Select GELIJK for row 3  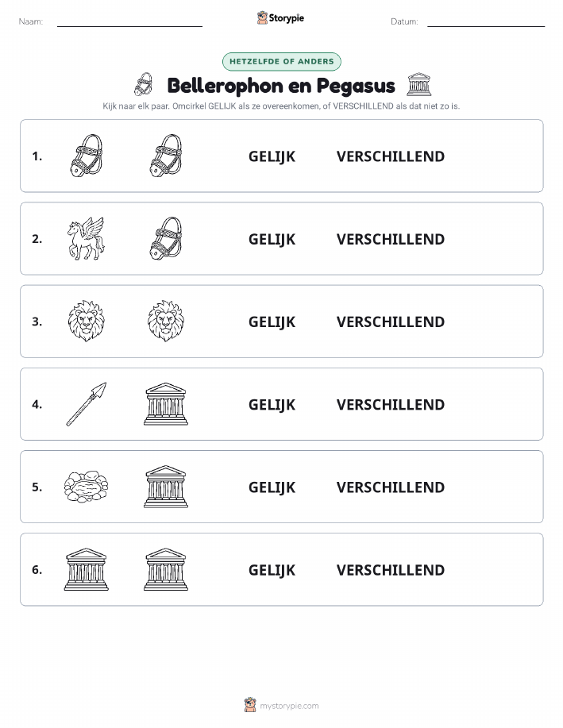point(272,322)
